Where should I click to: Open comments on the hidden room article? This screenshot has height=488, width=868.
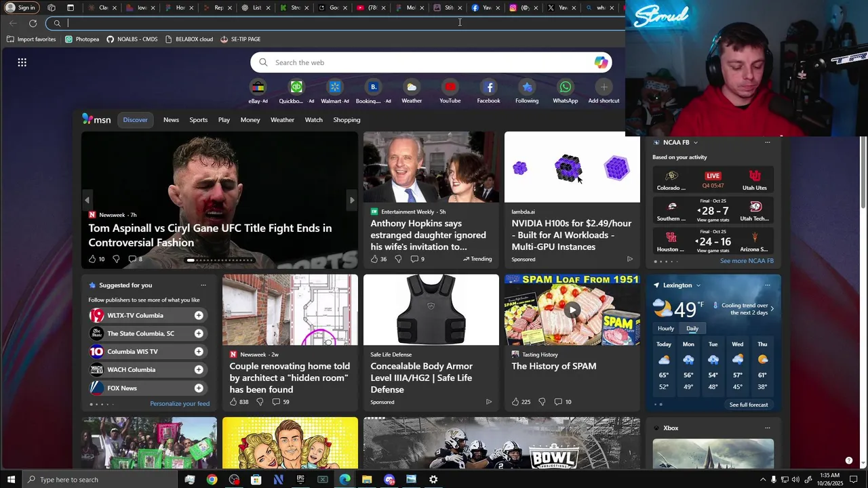click(276, 402)
